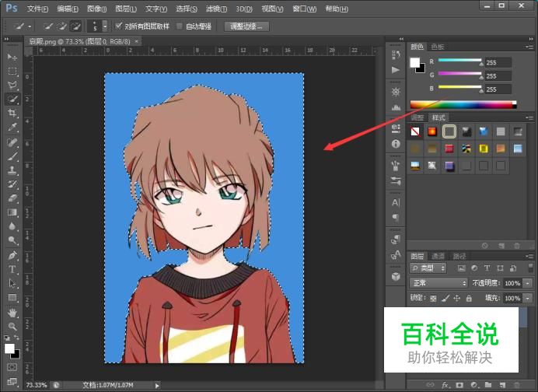The height and width of the screenshot is (392, 538).
Task: Select the Hand tool
Action: pyautogui.click(x=12, y=313)
